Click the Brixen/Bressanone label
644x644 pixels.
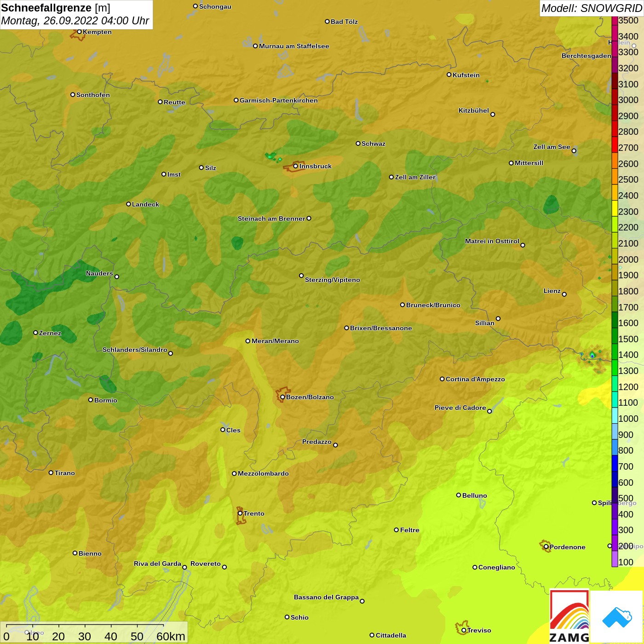tap(381, 328)
